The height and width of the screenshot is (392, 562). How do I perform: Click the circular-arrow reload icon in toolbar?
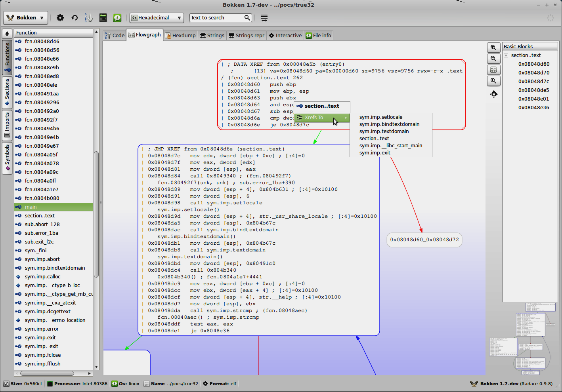75,18
